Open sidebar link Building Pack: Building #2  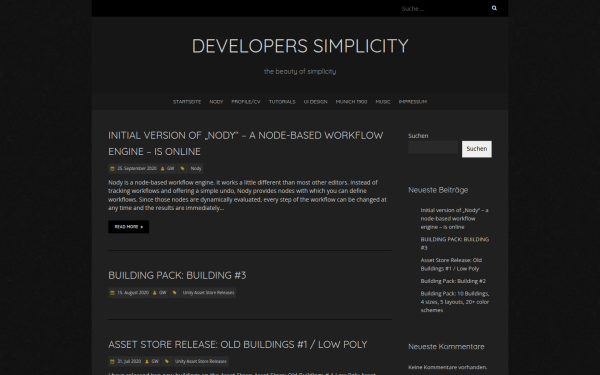tap(453, 281)
